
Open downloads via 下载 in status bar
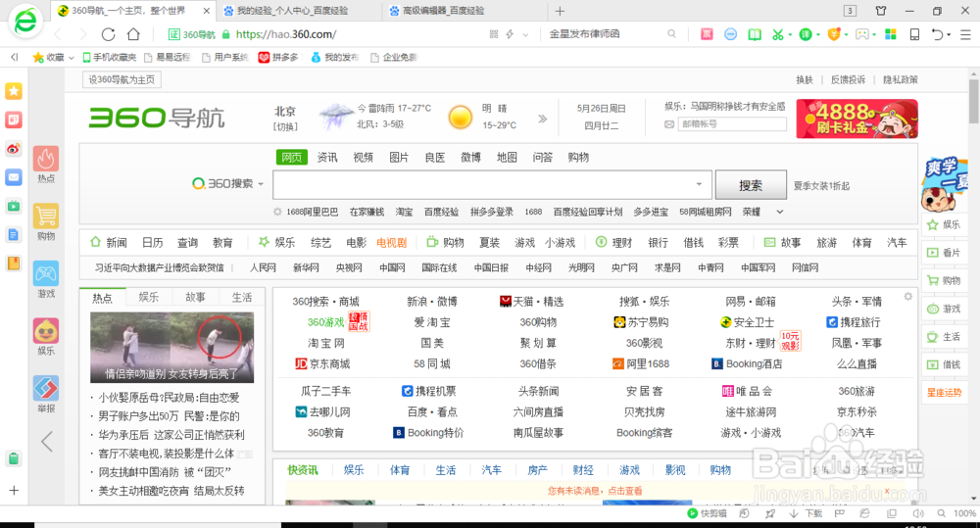[806, 513]
